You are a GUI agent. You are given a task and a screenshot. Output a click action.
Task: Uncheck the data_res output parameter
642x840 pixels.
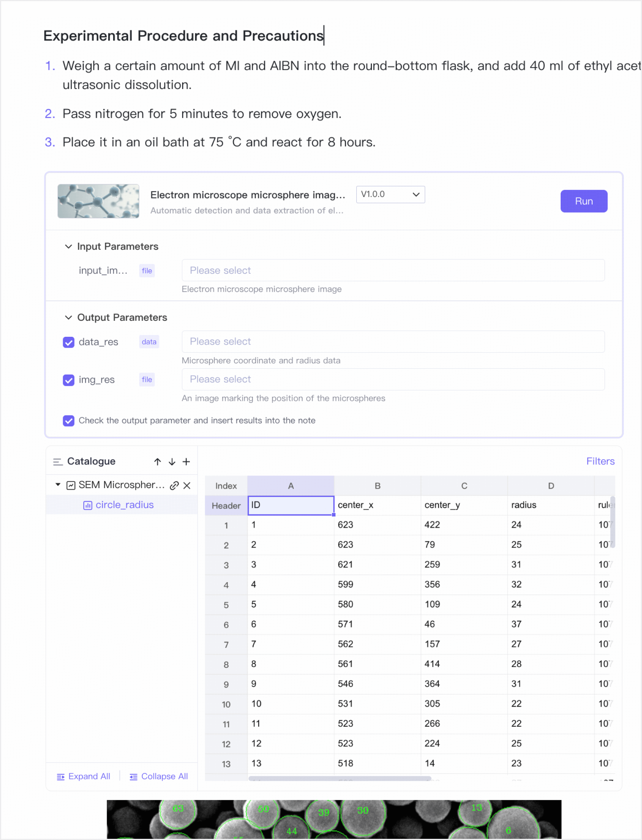(69, 342)
